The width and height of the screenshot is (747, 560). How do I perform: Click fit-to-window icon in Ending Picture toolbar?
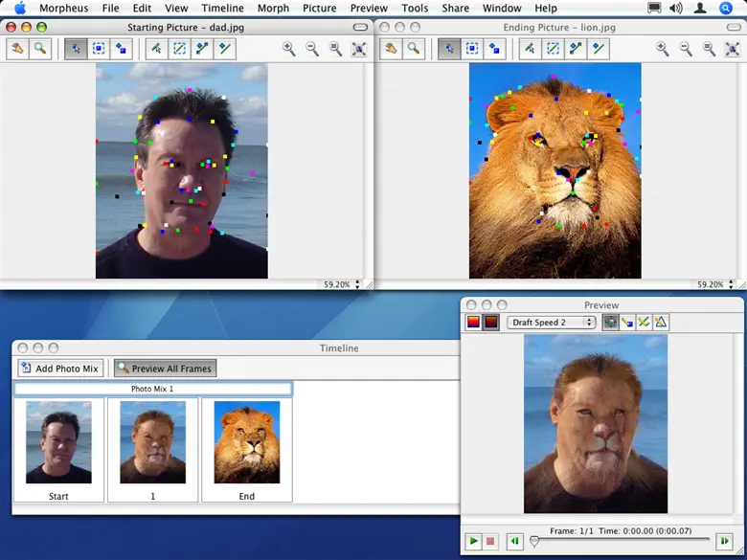tap(732, 49)
